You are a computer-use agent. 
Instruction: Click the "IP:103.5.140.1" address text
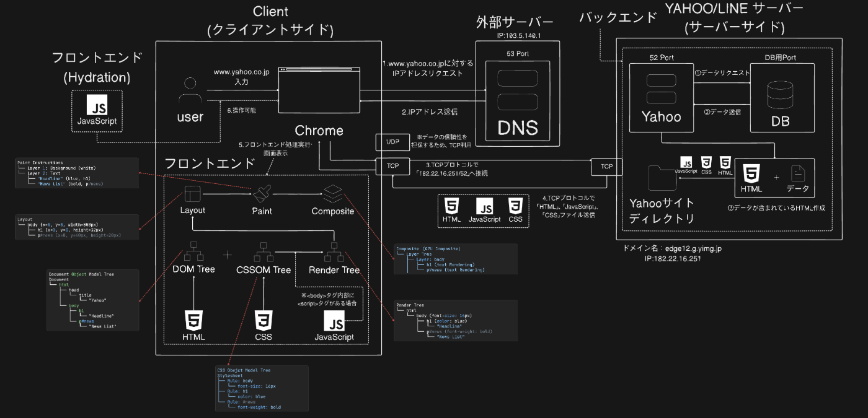click(519, 36)
